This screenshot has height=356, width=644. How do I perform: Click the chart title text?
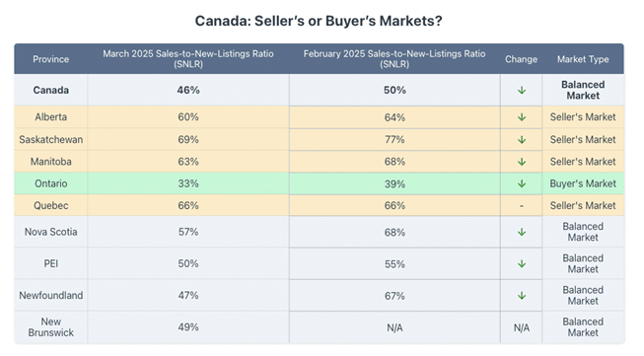(x=319, y=21)
